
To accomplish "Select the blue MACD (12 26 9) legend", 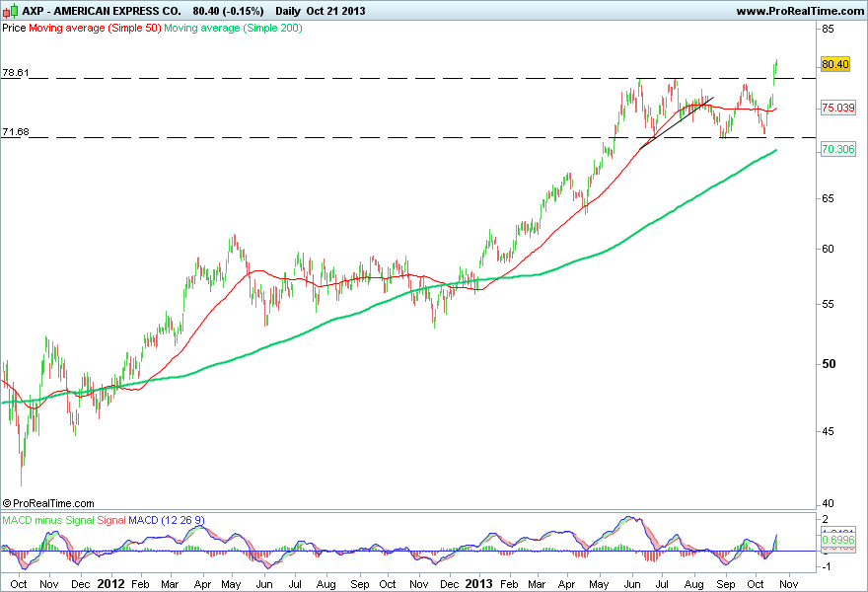I will (167, 520).
